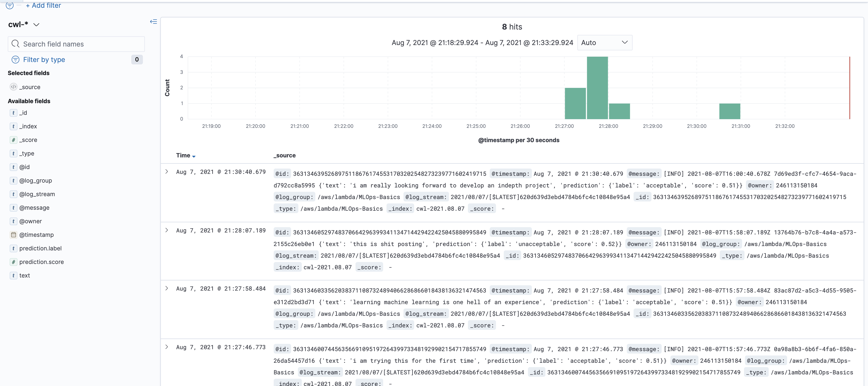Viewport: 868px width, 386px height.
Task: Select the prediction.label available field
Action: tap(40, 248)
